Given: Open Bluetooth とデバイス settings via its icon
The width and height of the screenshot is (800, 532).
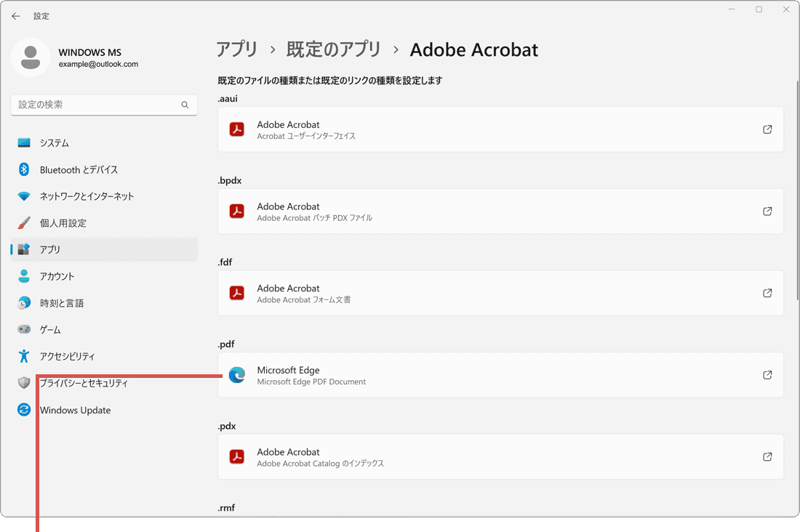Looking at the screenshot, I should tap(23, 169).
